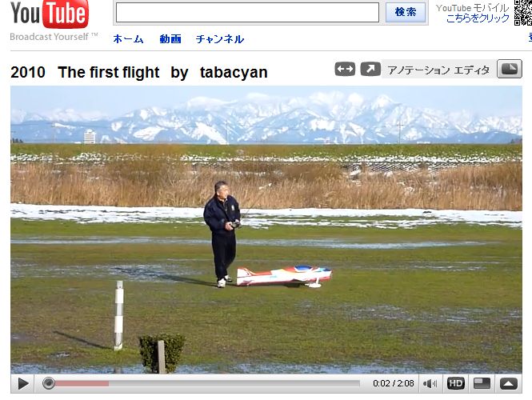Click the YouTube logo

coord(50,14)
